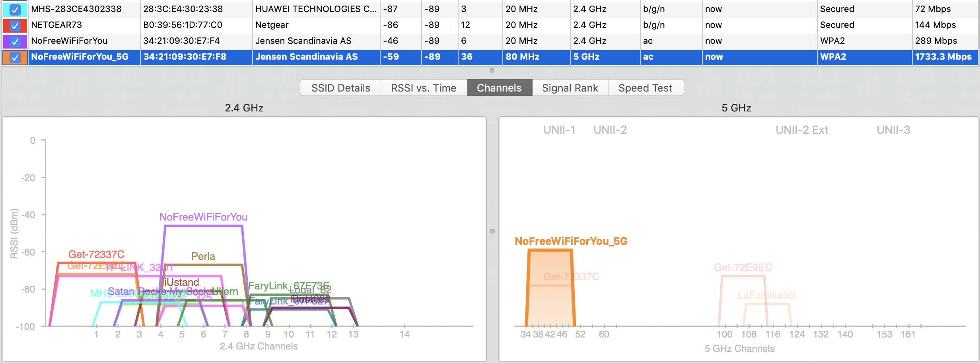Click BSSID B0:39:56:1D:77:C0
This screenshot has height=363, width=980.
click(183, 25)
